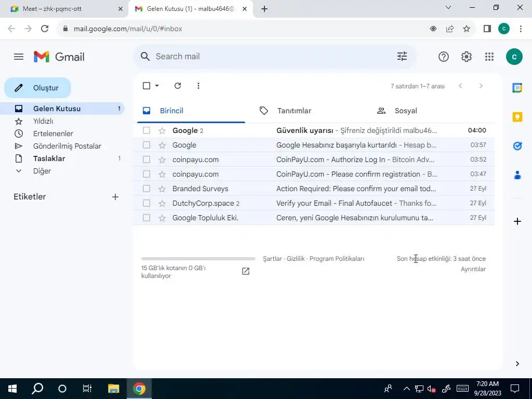This screenshot has width=532, height=399.
Task: Open the main menu hamburger icon
Action: (x=19, y=57)
